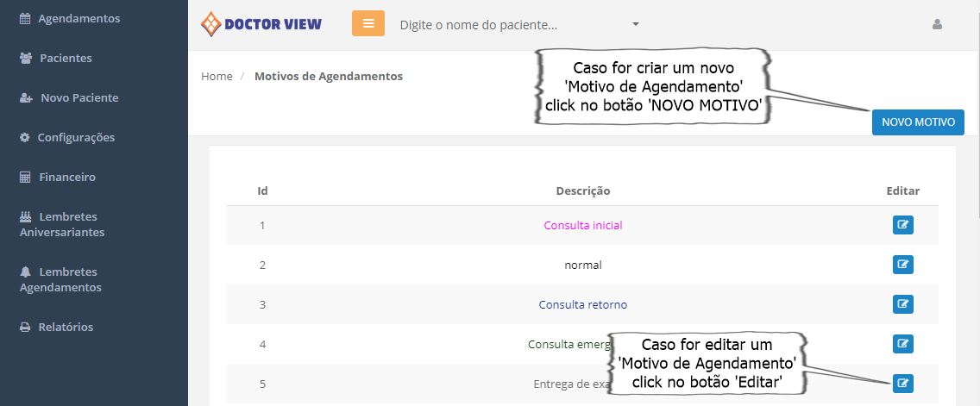Click the edit icon in row 4
Image resolution: width=980 pixels, height=406 pixels.
click(x=902, y=344)
